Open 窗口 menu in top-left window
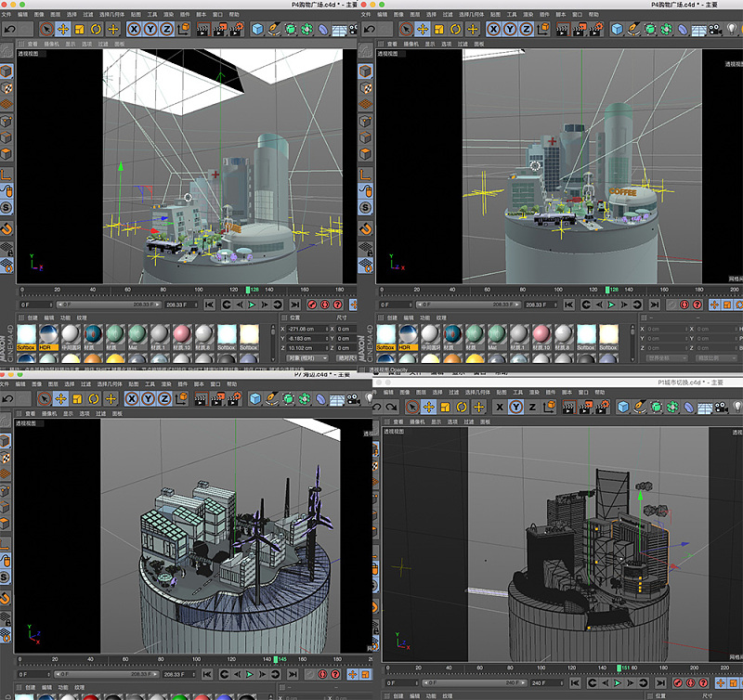743x700 pixels. (x=217, y=15)
